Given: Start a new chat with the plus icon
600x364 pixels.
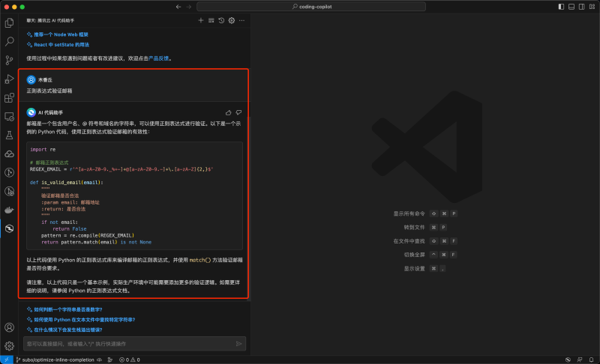Looking at the screenshot, I should (x=201, y=20).
